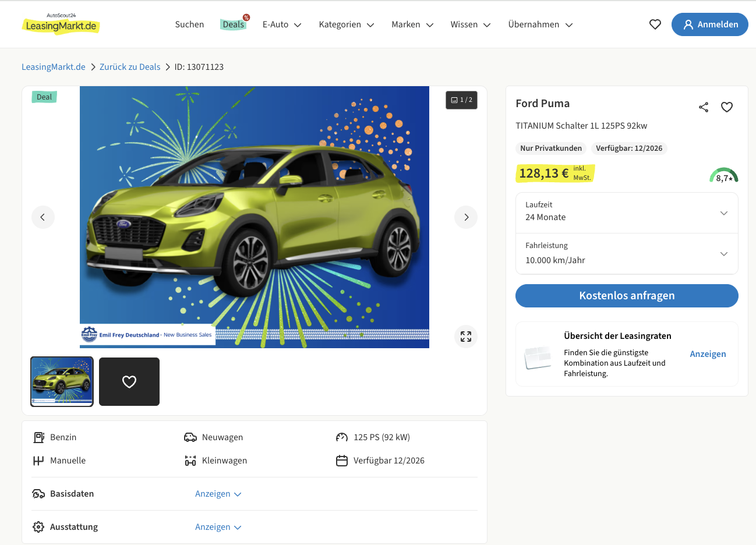Click the Kleinwagen body type icon
The height and width of the screenshot is (545, 756).
[x=190, y=461]
